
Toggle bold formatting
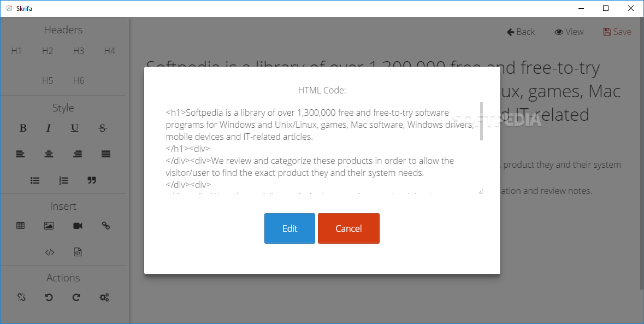(23, 128)
